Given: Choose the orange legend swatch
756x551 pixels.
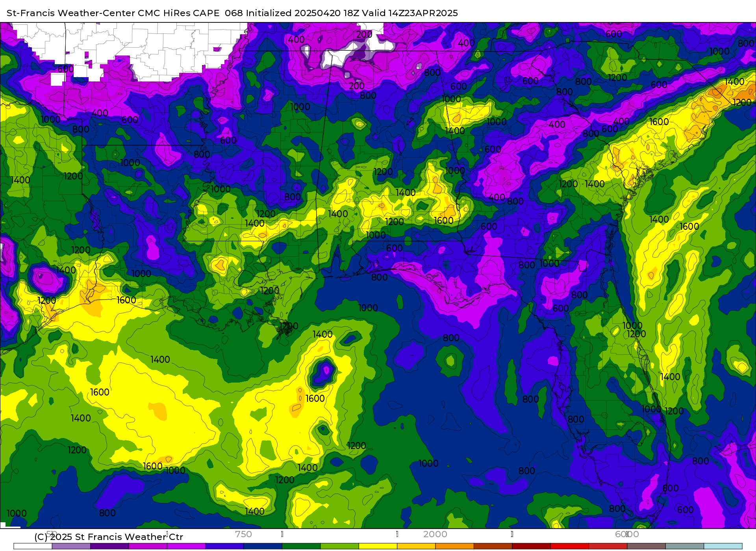Looking at the screenshot, I should coord(454,546).
